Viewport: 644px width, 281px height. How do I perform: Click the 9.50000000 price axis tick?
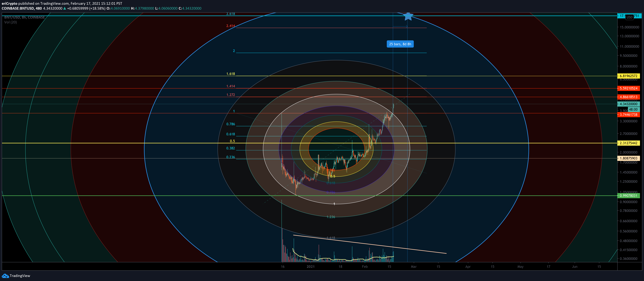click(x=628, y=56)
